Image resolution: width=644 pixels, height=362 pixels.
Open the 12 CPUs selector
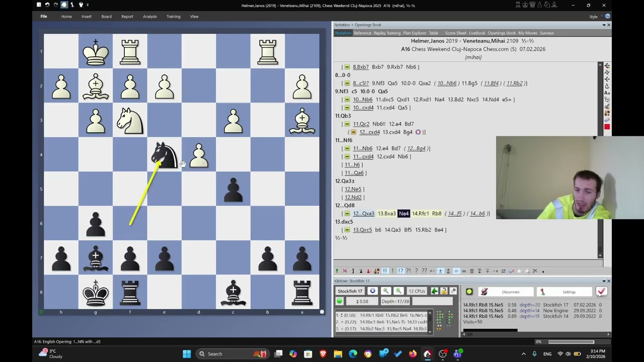(x=417, y=291)
